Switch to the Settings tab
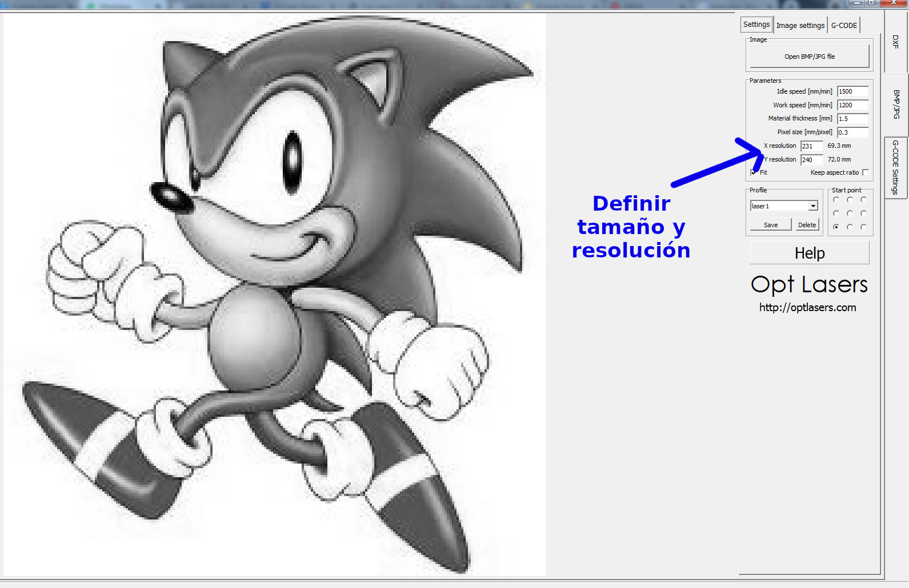 pyautogui.click(x=756, y=25)
